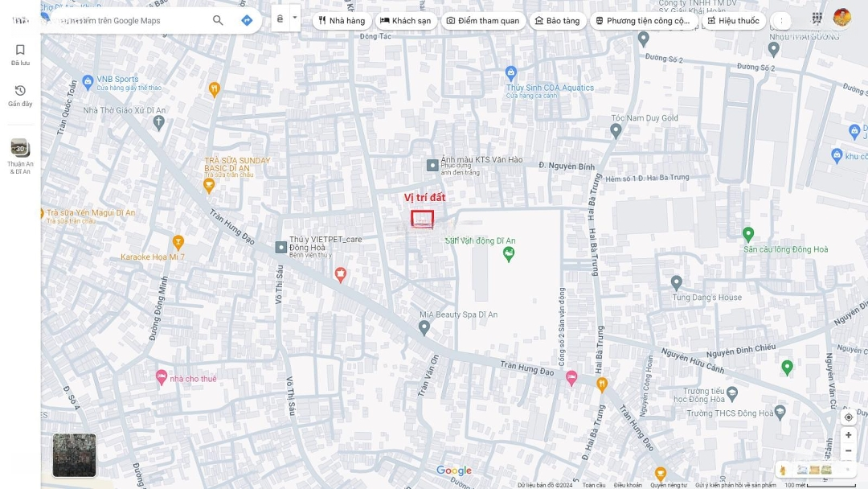Zoom in with the plus button
Screen dimensions: 868x489
tap(848, 435)
